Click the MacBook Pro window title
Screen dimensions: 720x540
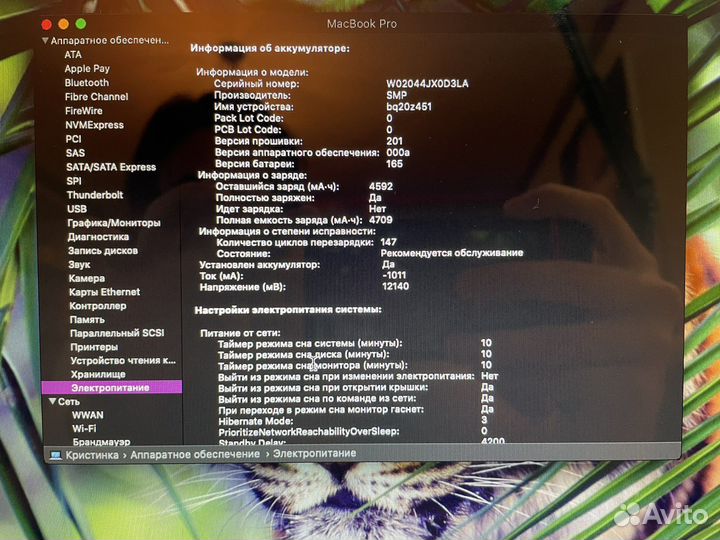pos(362,24)
